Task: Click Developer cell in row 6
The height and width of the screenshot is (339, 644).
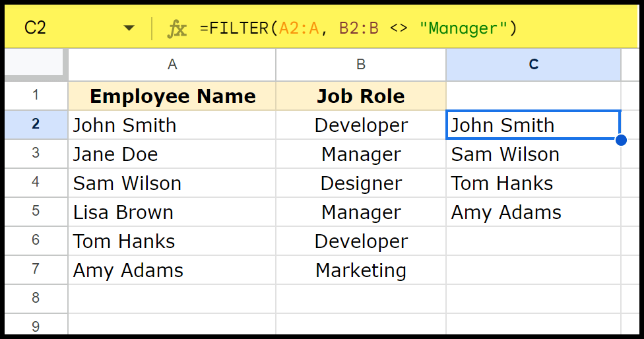Action: pos(361,241)
